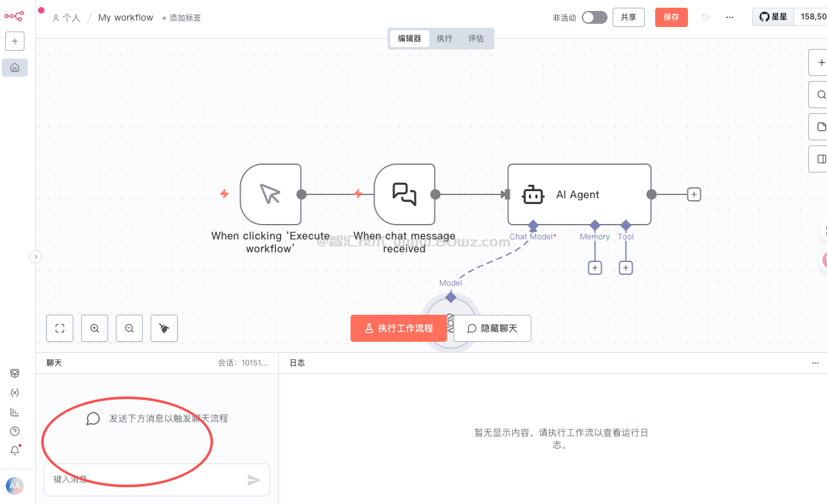This screenshot has width=827, height=504.
Task: Open the three-dots menu in top bar
Action: pos(730,17)
